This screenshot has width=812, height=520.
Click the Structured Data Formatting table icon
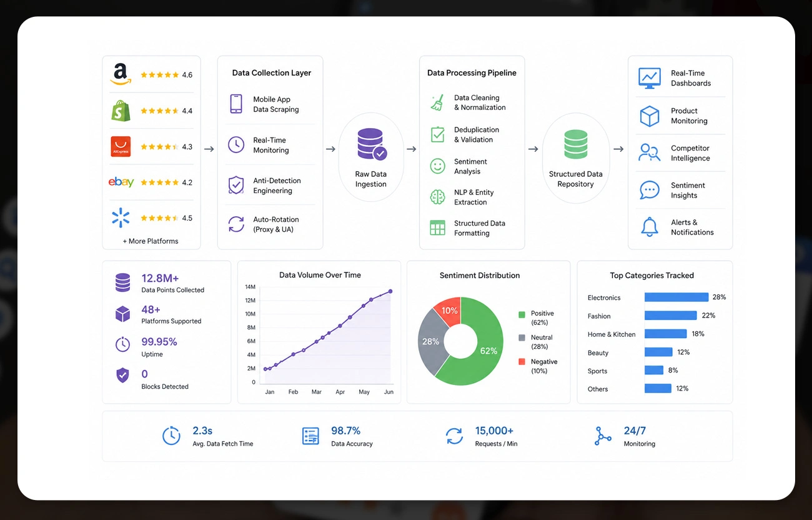tap(437, 227)
